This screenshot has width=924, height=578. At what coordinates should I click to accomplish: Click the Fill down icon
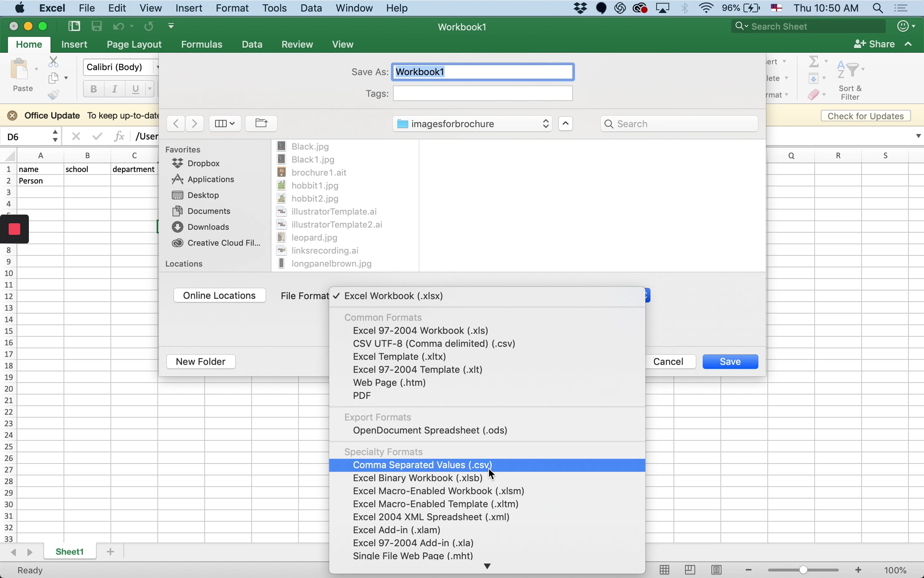[x=814, y=78]
